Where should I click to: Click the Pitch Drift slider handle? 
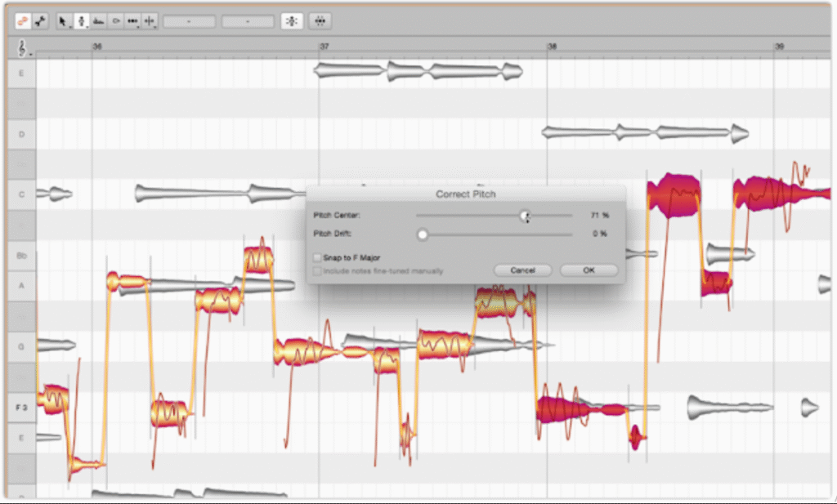[x=422, y=234]
